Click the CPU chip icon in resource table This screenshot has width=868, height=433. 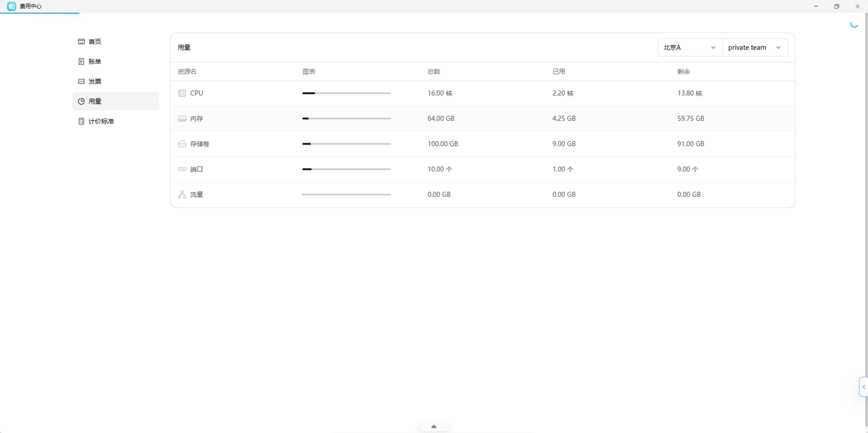[182, 93]
